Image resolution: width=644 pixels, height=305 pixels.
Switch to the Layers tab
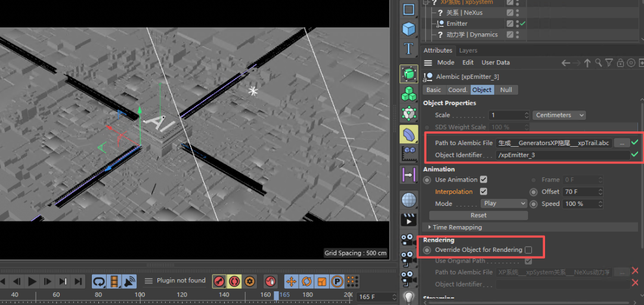click(x=468, y=50)
